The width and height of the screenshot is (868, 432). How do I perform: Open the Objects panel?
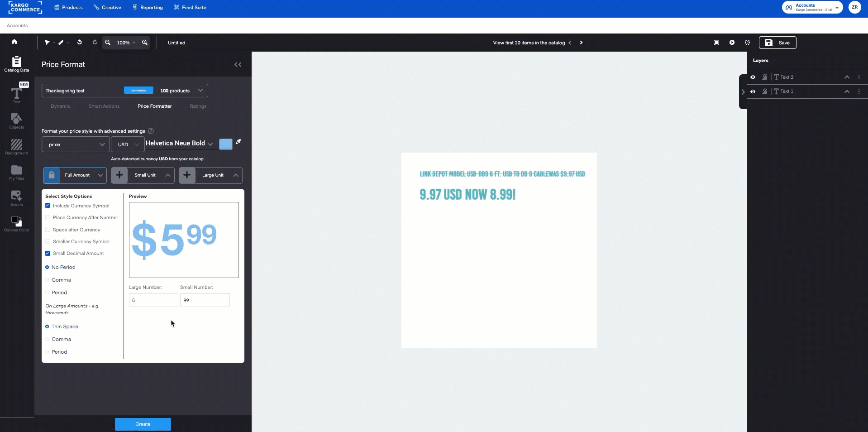click(16, 120)
